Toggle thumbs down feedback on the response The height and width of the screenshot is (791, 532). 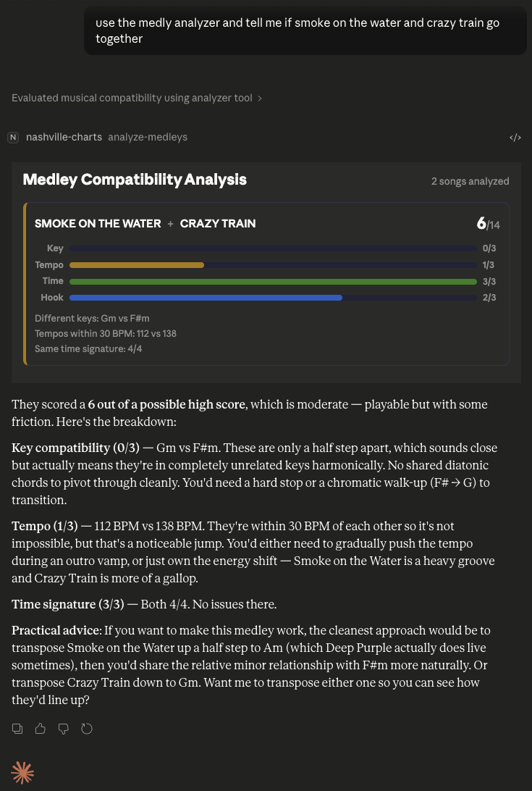pos(63,729)
